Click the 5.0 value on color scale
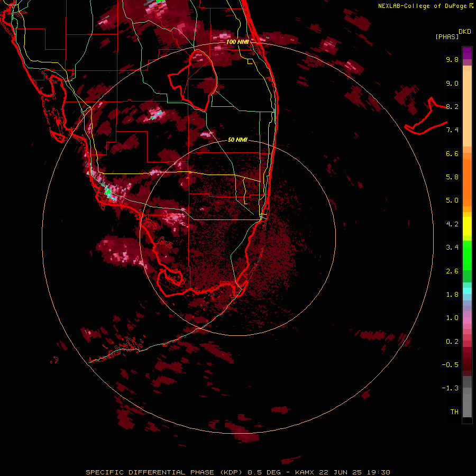The width and height of the screenshot is (476, 476). pyautogui.click(x=452, y=200)
